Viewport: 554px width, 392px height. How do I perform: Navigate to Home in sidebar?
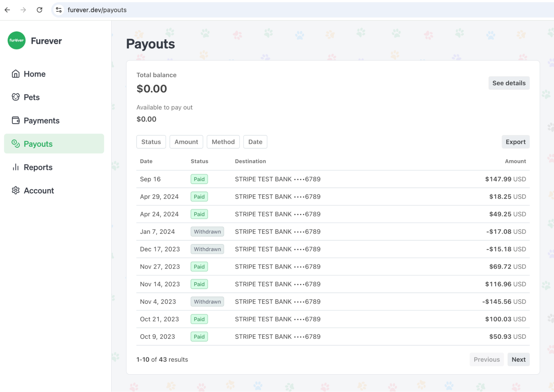[54, 74]
